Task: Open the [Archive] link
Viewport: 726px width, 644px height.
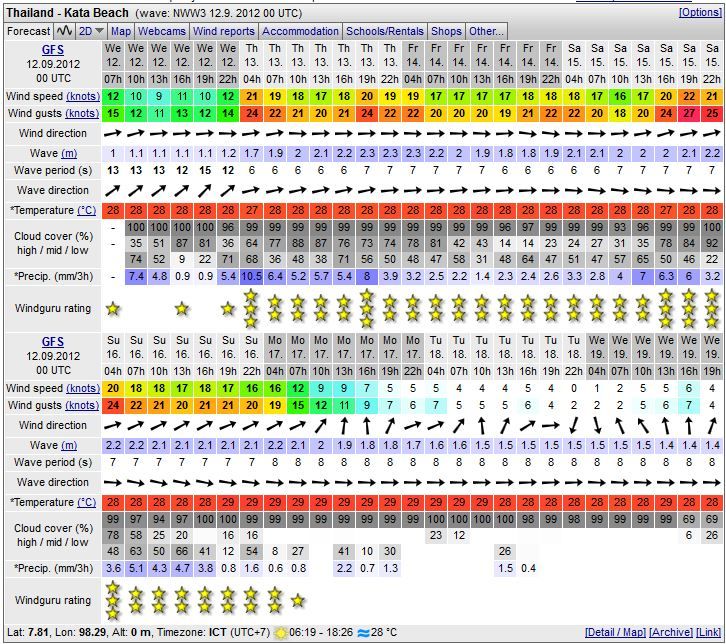Action: point(670,633)
